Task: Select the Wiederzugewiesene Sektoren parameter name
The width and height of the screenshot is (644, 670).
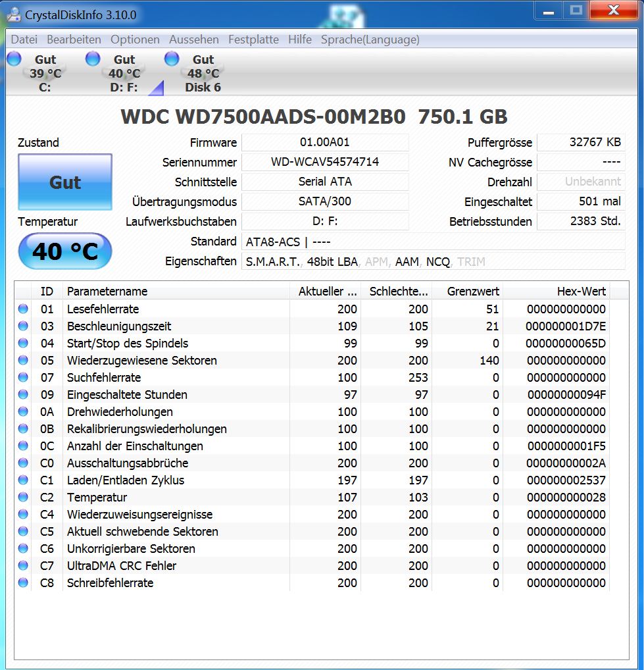Action: coord(142,361)
